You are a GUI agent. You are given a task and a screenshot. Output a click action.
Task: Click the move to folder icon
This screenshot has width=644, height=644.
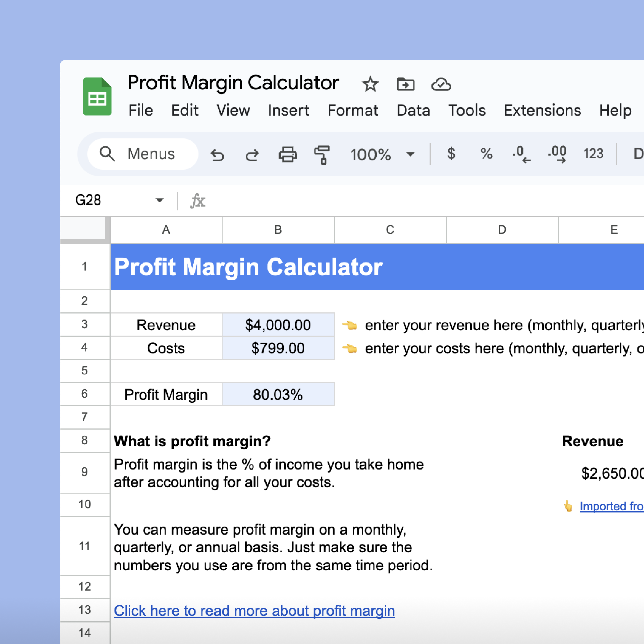405,84
